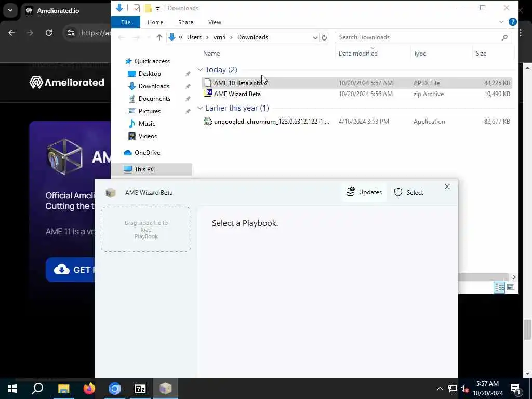
Task: Open the Home ribbon tab
Action: click(x=155, y=22)
